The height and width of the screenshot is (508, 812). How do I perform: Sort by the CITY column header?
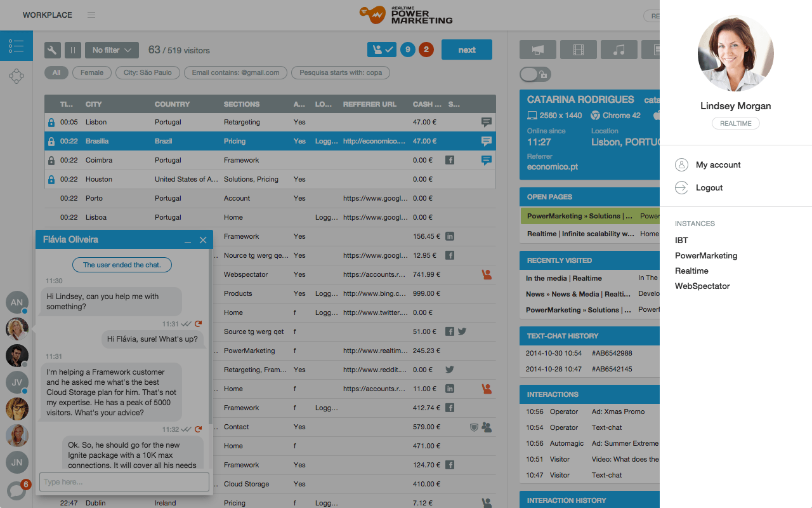94,104
